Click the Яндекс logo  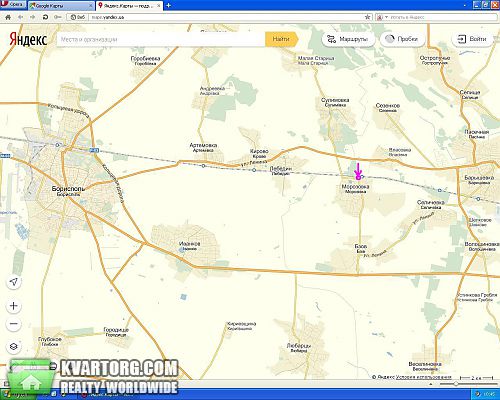28,39
